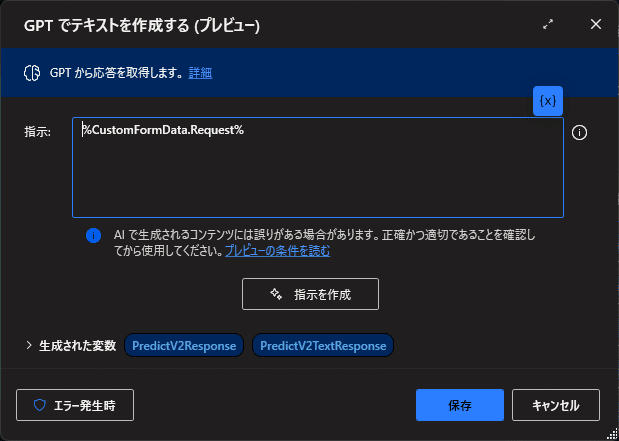Click the blue info icon beside the AI warning
The height and width of the screenshot is (441, 619).
93,236
